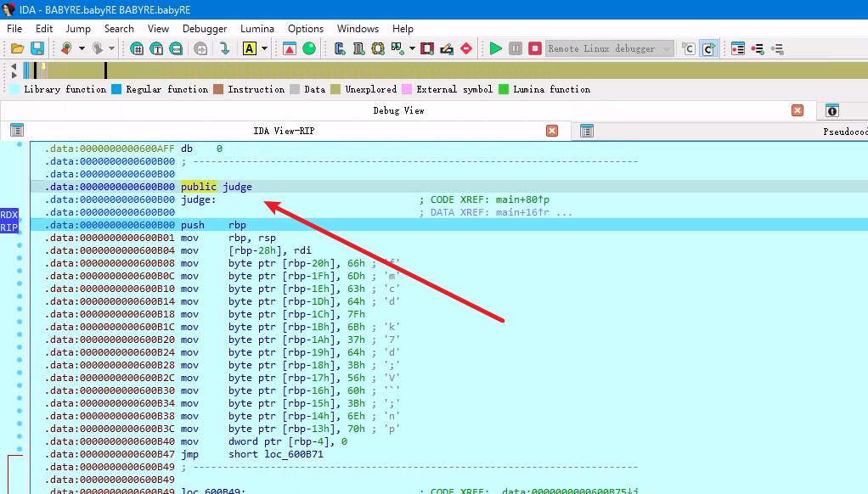The width and height of the screenshot is (868, 494).
Task: Switch to the Pseudocode tab
Action: pyautogui.click(x=844, y=131)
